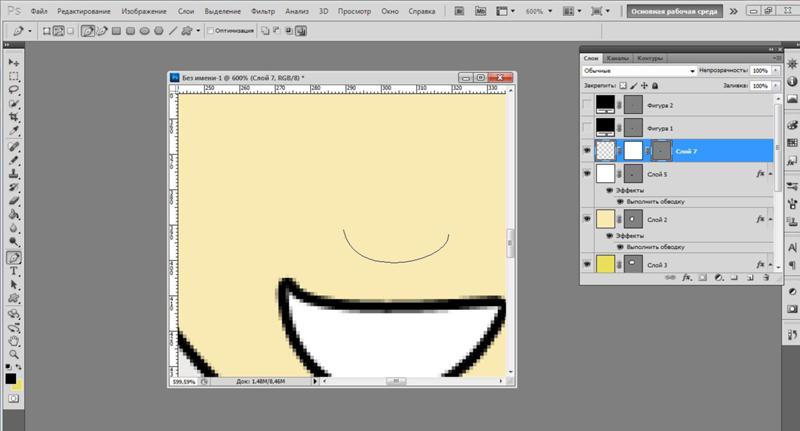The height and width of the screenshot is (431, 800).
Task: Select the Lasso tool
Action: coord(15,89)
